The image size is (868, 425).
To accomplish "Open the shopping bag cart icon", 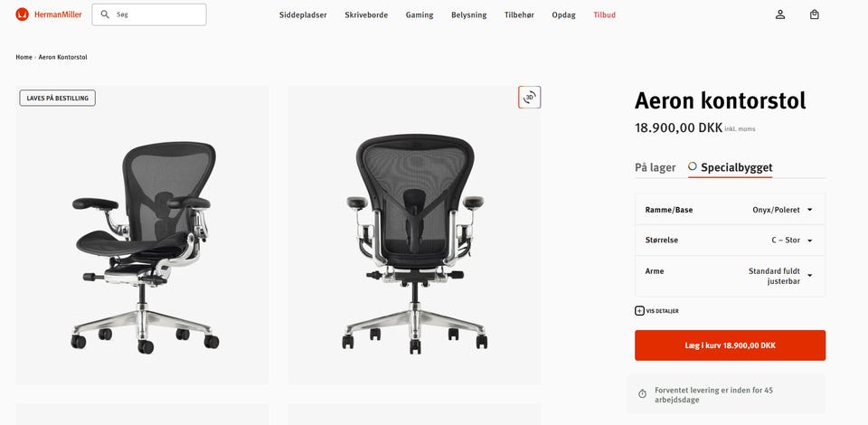I will pos(815,15).
